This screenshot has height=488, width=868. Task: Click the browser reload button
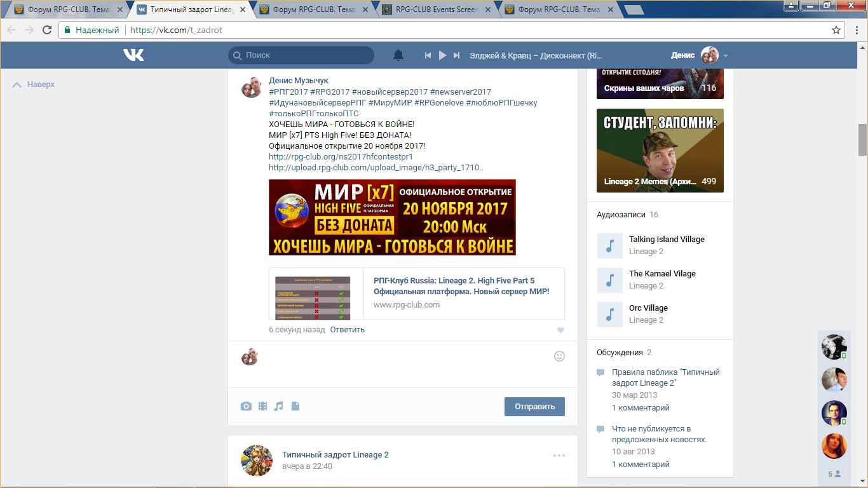click(x=46, y=30)
